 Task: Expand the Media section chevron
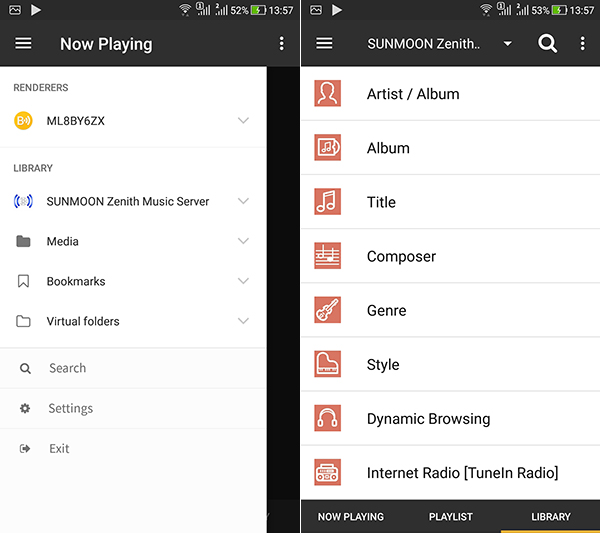243,241
